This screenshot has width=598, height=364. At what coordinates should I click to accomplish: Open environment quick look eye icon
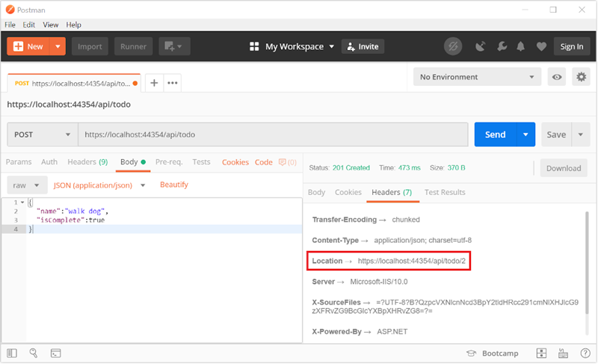[x=557, y=77]
